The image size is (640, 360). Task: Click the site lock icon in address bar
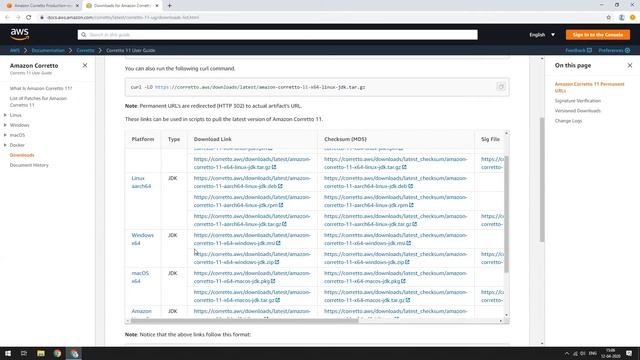pos(42,17)
